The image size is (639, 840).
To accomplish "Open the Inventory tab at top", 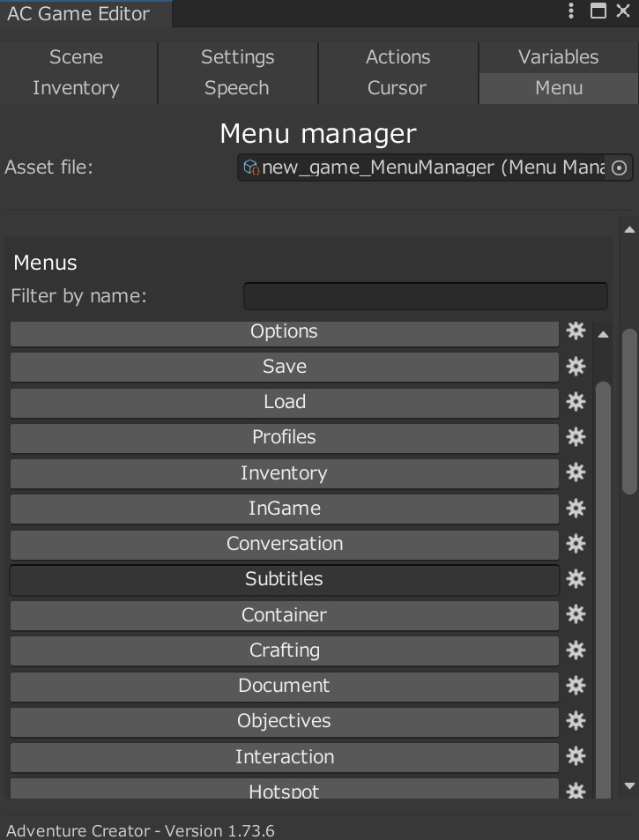I will pyautogui.click(x=76, y=88).
